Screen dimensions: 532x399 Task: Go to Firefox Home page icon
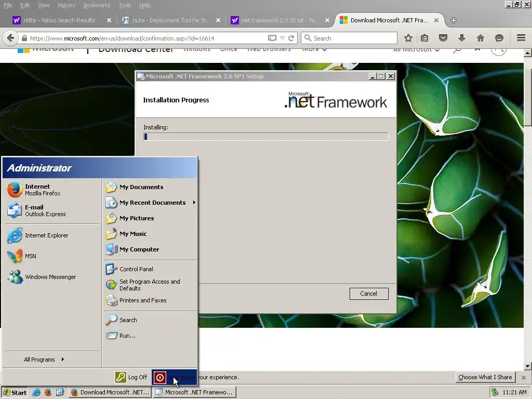[x=481, y=38]
